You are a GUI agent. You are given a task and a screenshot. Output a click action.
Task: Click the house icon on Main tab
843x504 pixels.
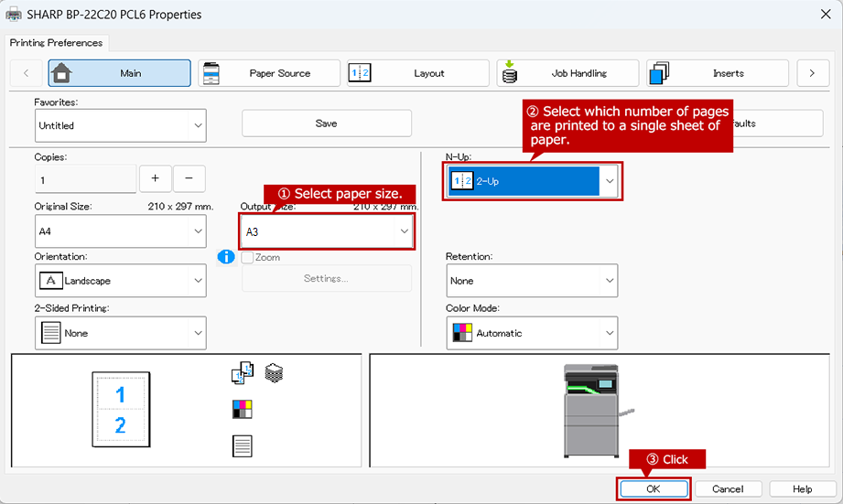pos(61,72)
